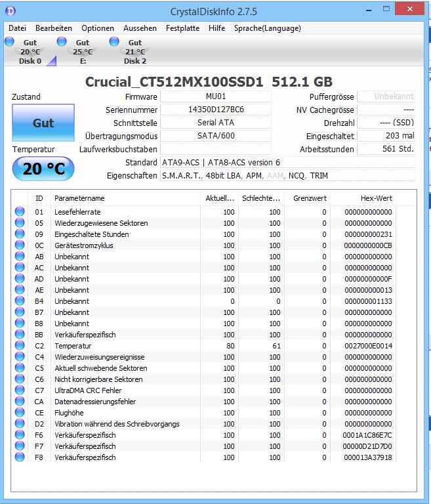Screen dimensions: 431x504
Task: Click status orb for ID F8 row
Action: pos(20,457)
